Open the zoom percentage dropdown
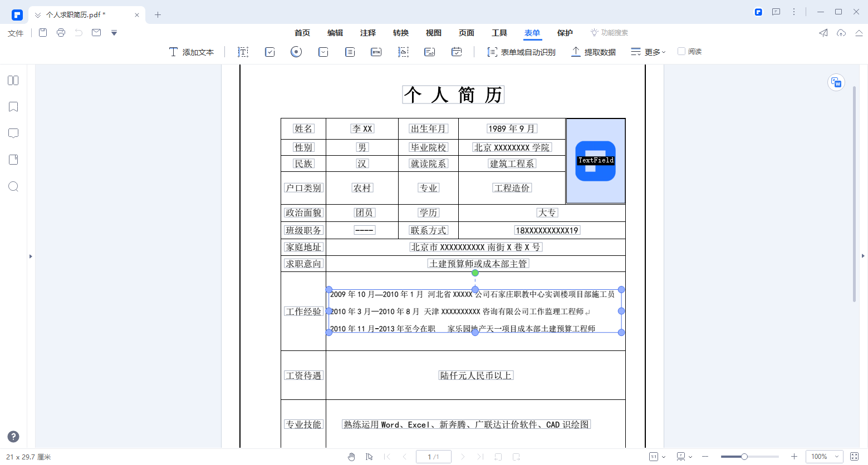The height and width of the screenshot is (465, 868). 825,457
